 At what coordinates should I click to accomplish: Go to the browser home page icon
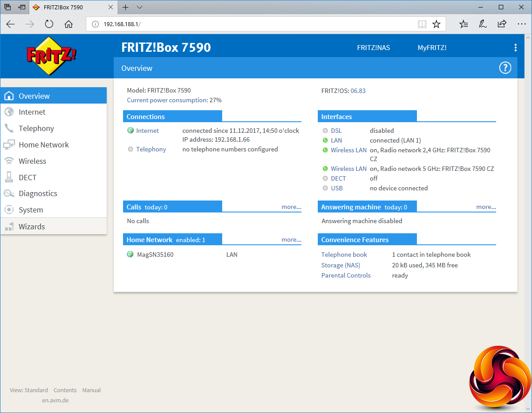tap(69, 24)
